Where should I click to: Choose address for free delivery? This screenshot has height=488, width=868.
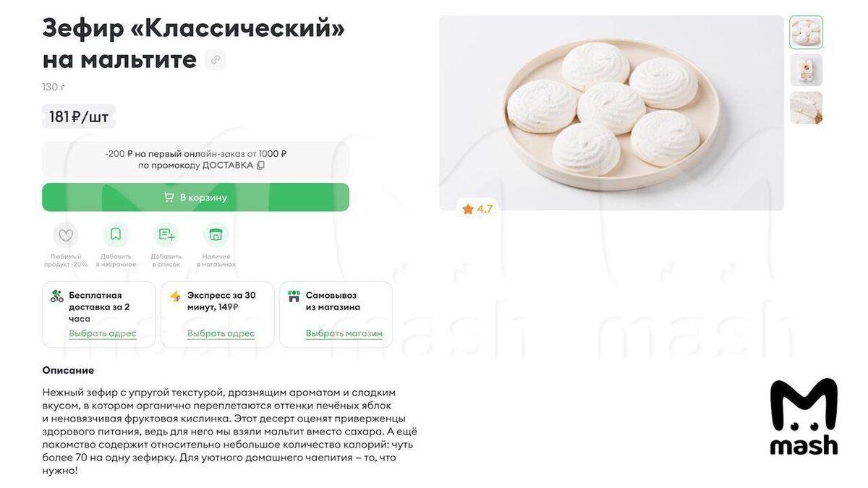pos(103,334)
